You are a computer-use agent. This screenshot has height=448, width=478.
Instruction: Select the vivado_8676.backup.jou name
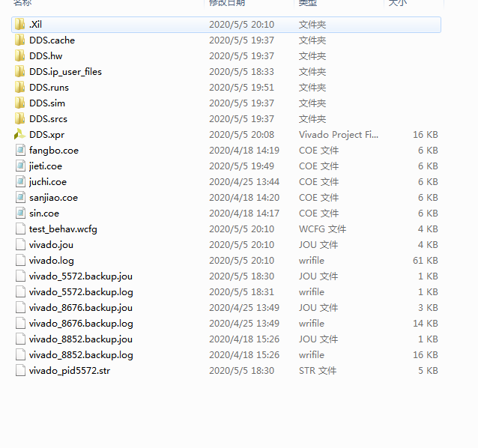[x=81, y=307]
